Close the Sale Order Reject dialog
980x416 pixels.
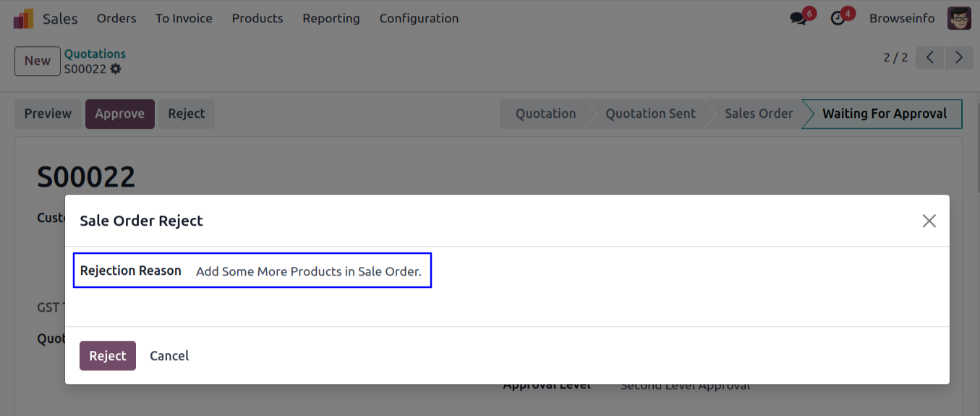click(x=929, y=221)
